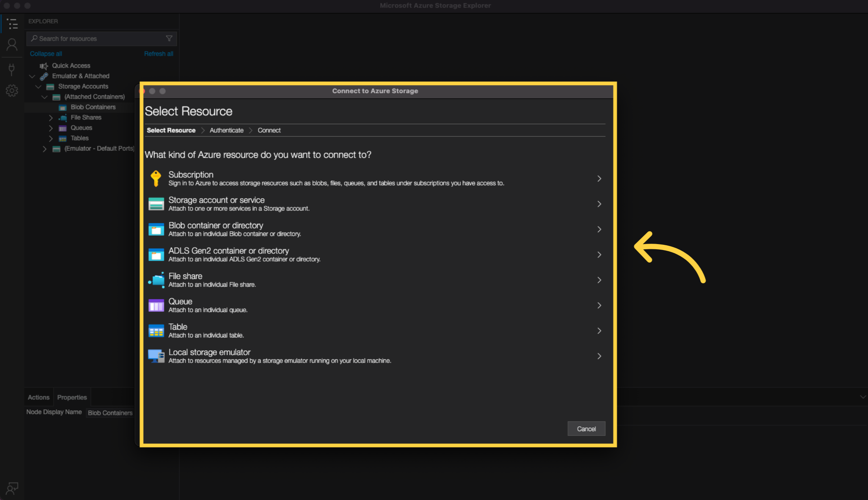This screenshot has width=868, height=500.
Task: Collapse the (Attached Containers) node
Action: [x=44, y=97]
